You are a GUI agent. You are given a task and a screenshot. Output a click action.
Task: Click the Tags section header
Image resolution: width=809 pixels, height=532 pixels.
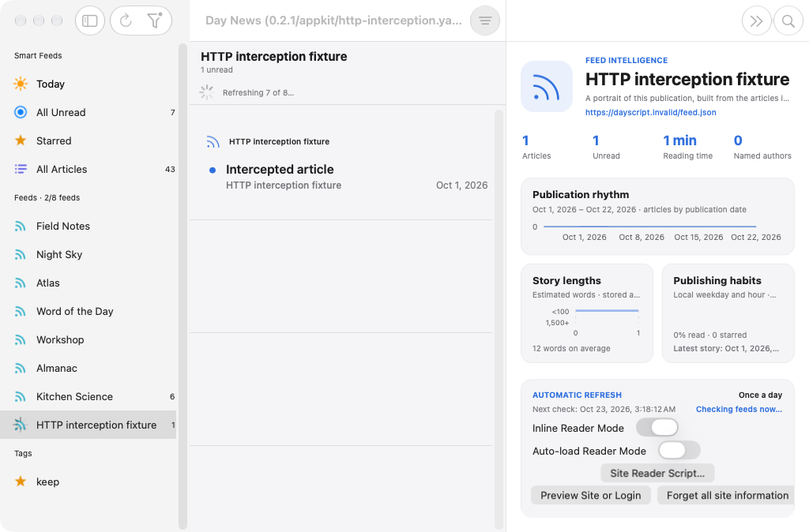point(23,453)
